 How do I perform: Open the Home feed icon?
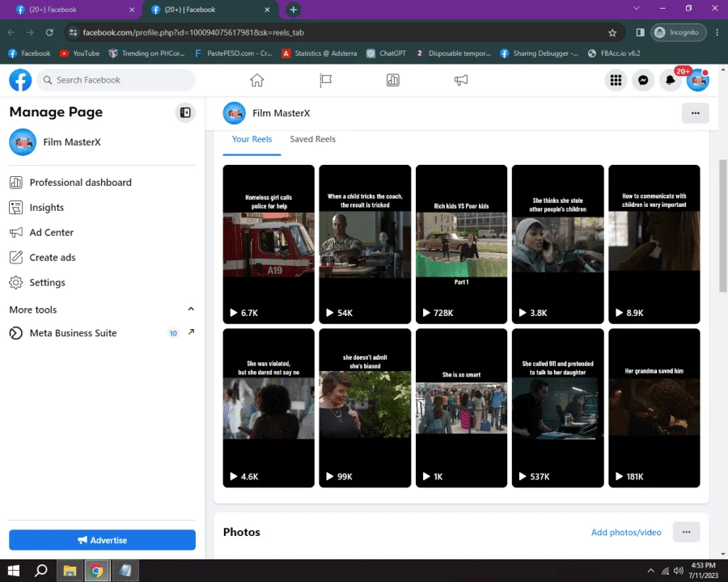coord(256,80)
